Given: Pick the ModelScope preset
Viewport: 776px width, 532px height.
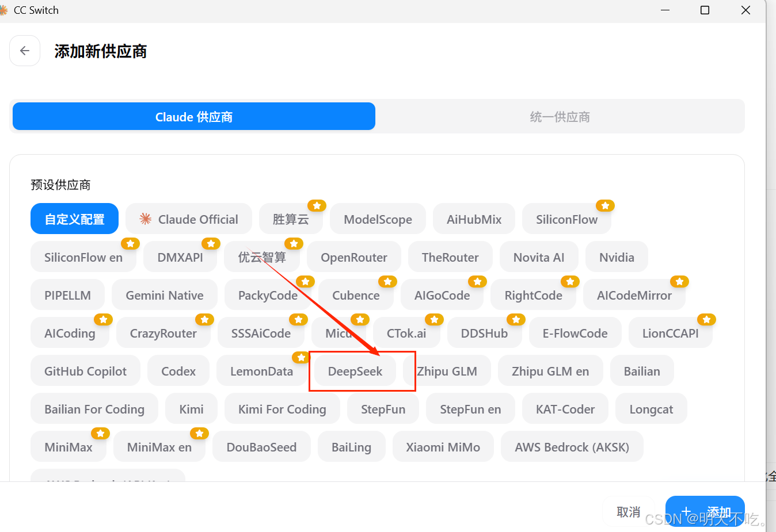Looking at the screenshot, I should tap(378, 219).
